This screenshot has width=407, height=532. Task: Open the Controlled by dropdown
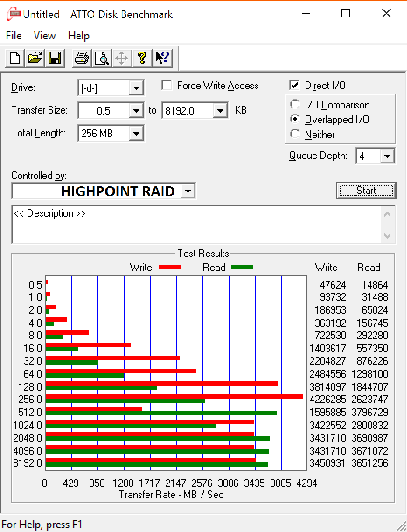tap(188, 191)
